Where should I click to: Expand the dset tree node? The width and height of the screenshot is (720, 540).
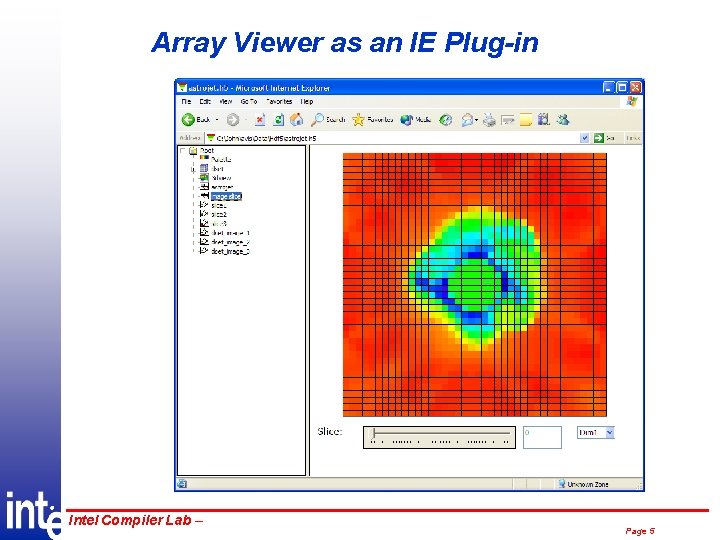193,169
